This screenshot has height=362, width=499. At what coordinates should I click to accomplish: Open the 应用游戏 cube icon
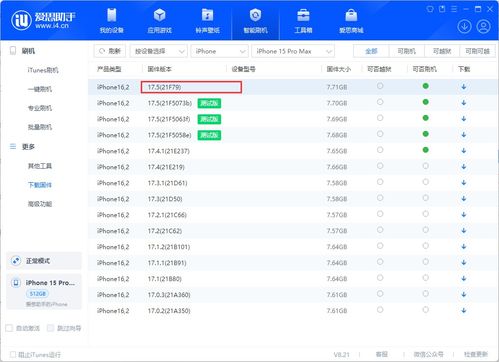coord(159,15)
